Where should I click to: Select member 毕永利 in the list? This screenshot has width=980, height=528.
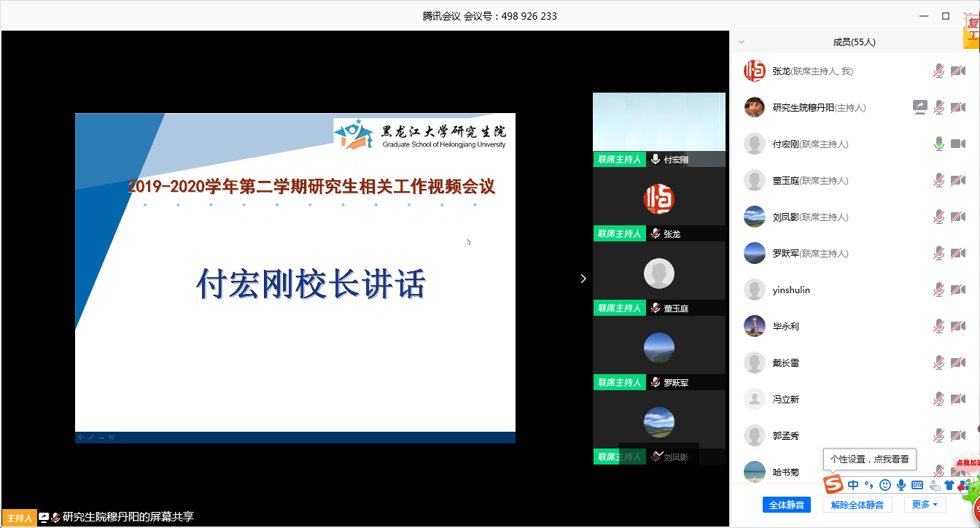tap(786, 326)
